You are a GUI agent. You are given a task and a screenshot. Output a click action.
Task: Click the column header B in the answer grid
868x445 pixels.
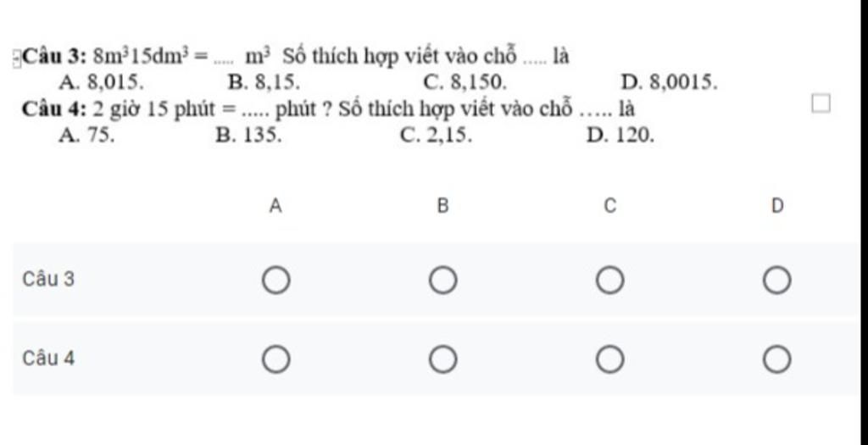point(442,206)
